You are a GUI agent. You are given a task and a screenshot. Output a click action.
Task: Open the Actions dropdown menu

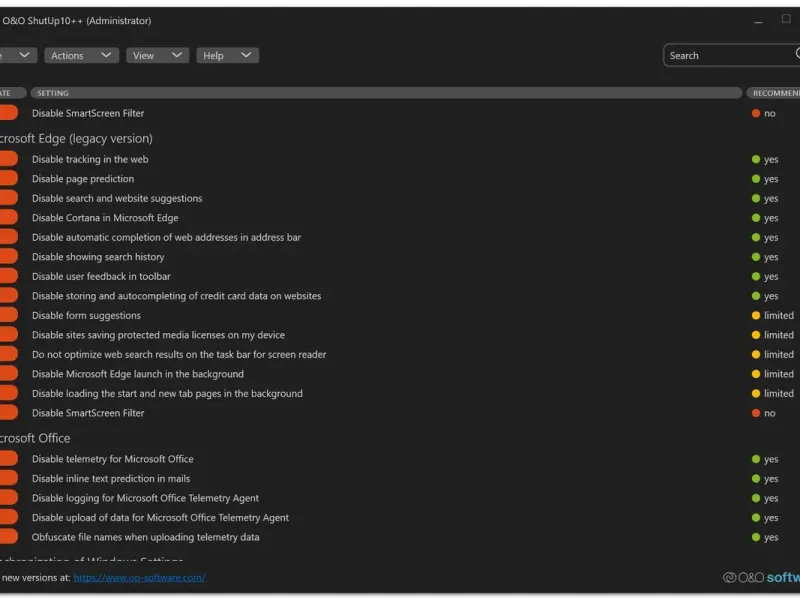coord(81,55)
